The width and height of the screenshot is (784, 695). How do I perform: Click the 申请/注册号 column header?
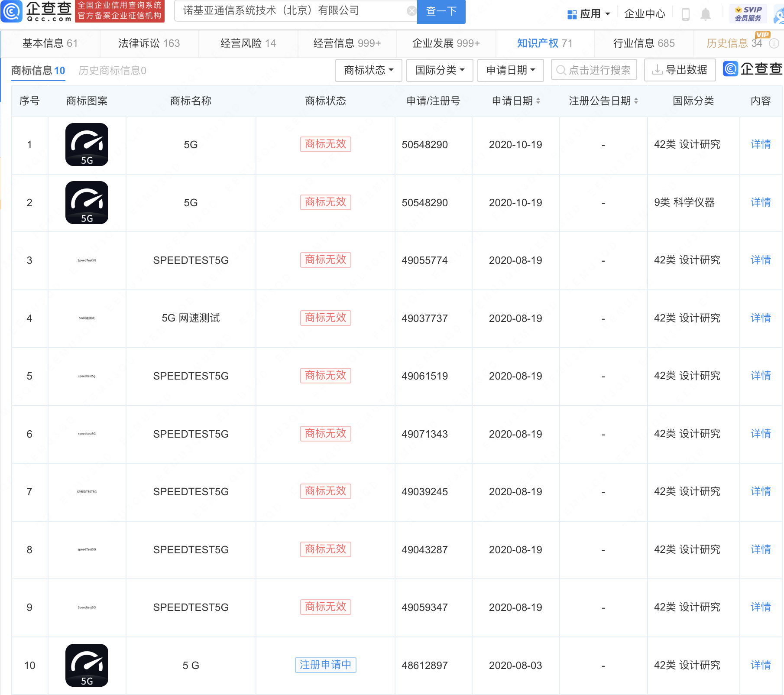click(x=434, y=101)
